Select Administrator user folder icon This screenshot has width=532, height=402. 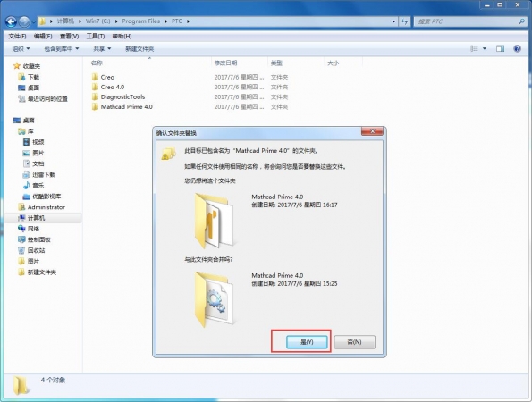pos(21,206)
